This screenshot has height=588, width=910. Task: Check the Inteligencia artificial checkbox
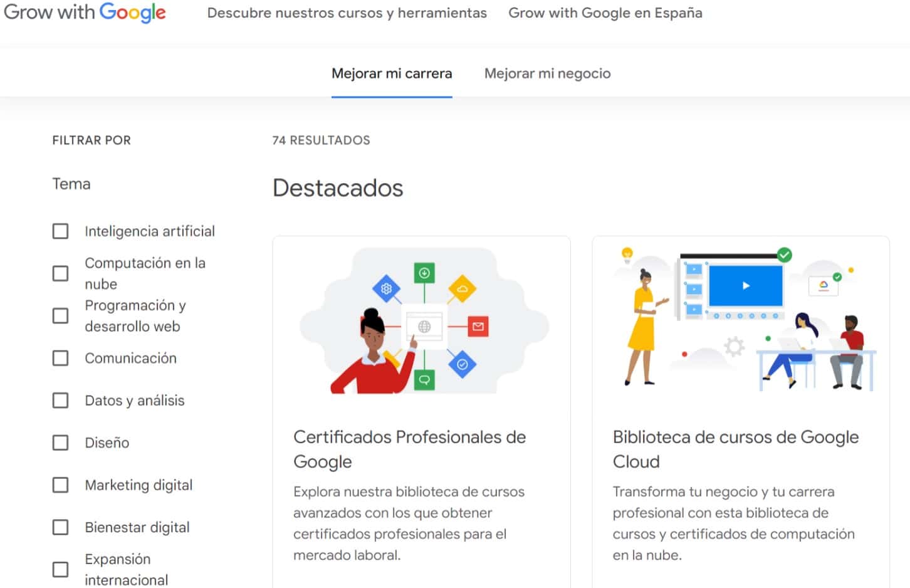pyautogui.click(x=60, y=231)
